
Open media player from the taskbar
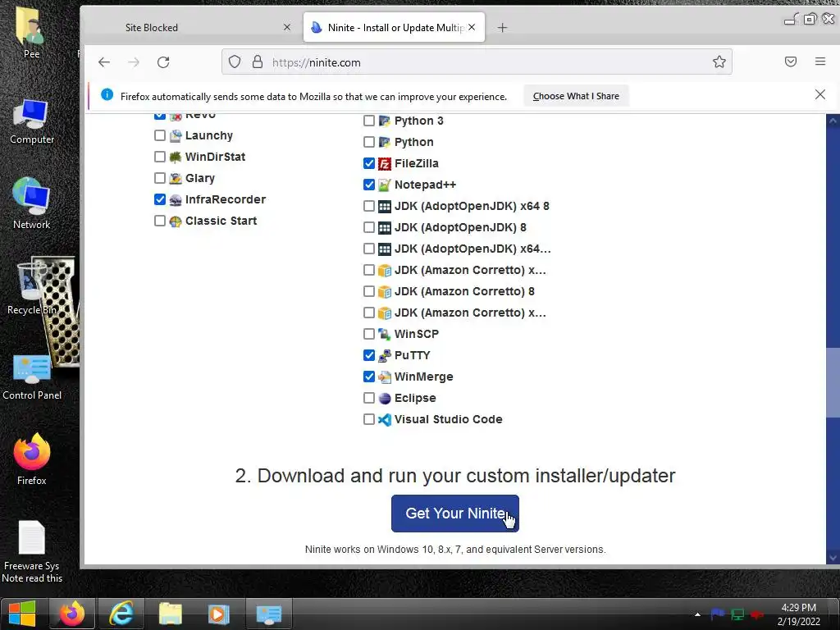coord(218,614)
